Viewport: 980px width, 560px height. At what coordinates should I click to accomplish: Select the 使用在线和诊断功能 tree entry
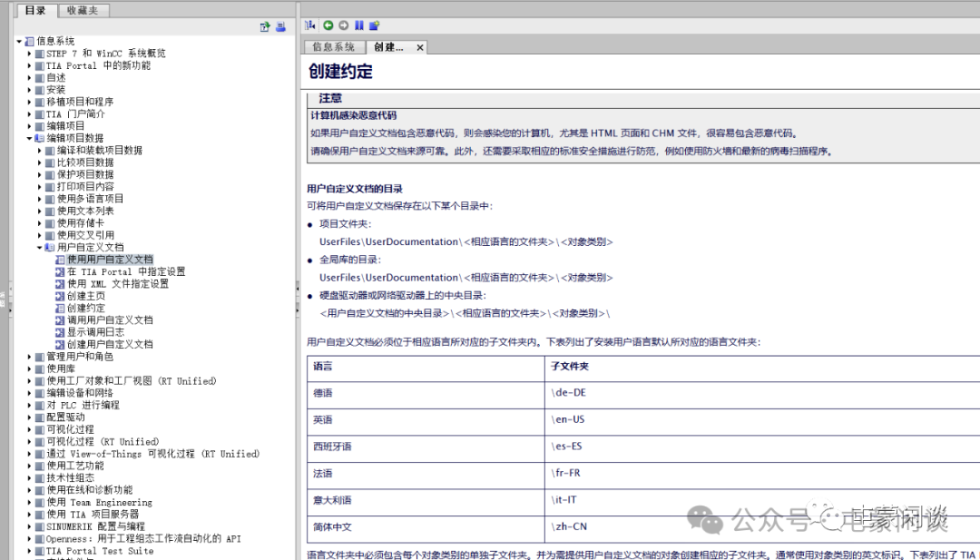tap(90, 490)
